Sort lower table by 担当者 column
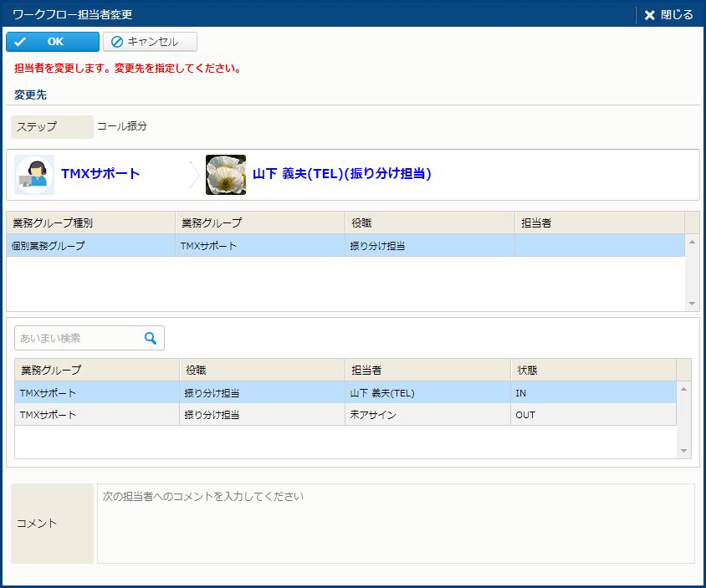706x588 pixels. click(x=427, y=370)
